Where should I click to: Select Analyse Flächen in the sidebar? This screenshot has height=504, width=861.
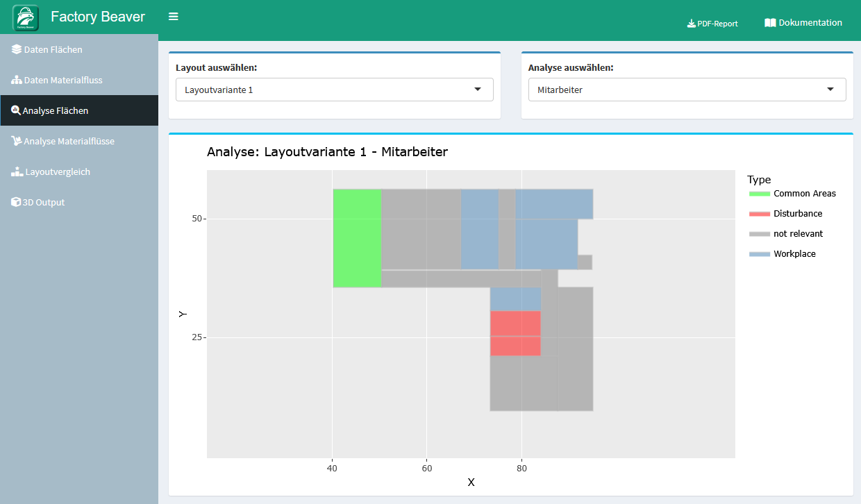pos(56,111)
